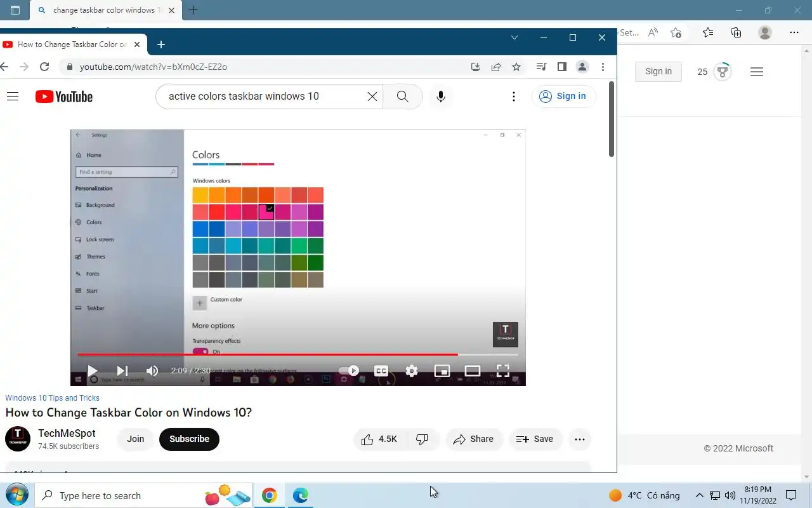Sign in to YouTube
The width and height of the screenshot is (812, 508).
point(563,97)
